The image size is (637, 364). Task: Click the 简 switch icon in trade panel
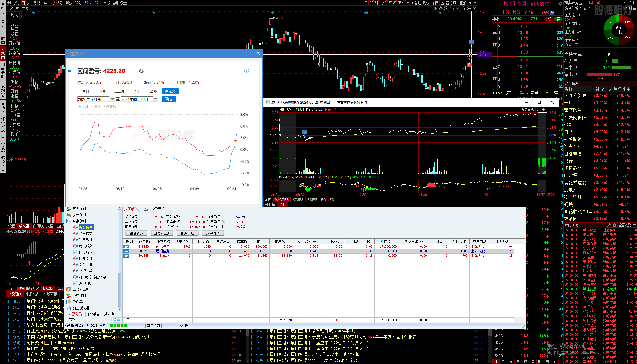pos(116,320)
